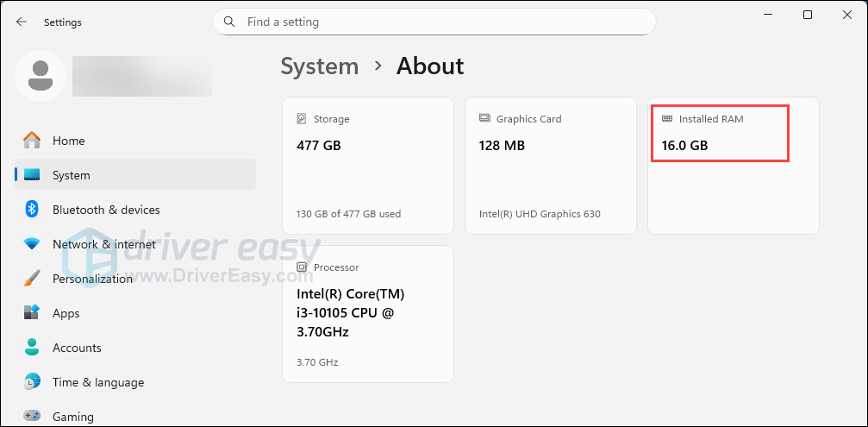This screenshot has height=427, width=868.
Task: Select the Processor info card
Action: 368,314
